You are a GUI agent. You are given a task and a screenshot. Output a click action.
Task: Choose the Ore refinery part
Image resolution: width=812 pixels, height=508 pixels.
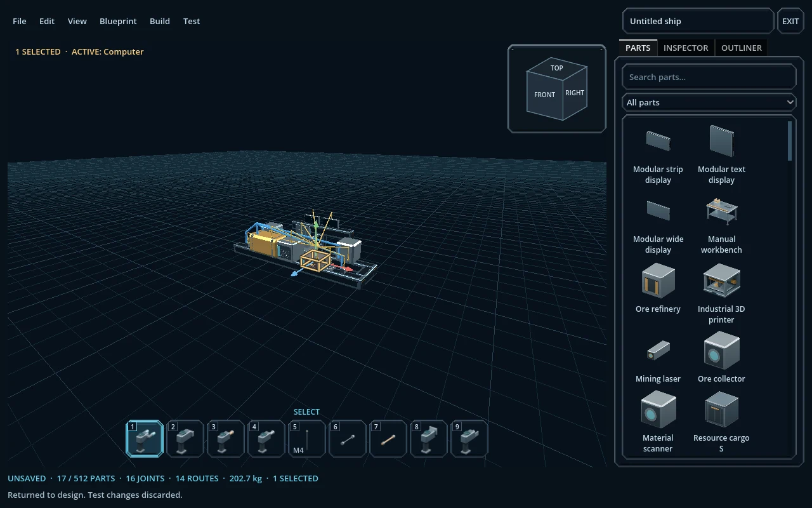point(658,290)
